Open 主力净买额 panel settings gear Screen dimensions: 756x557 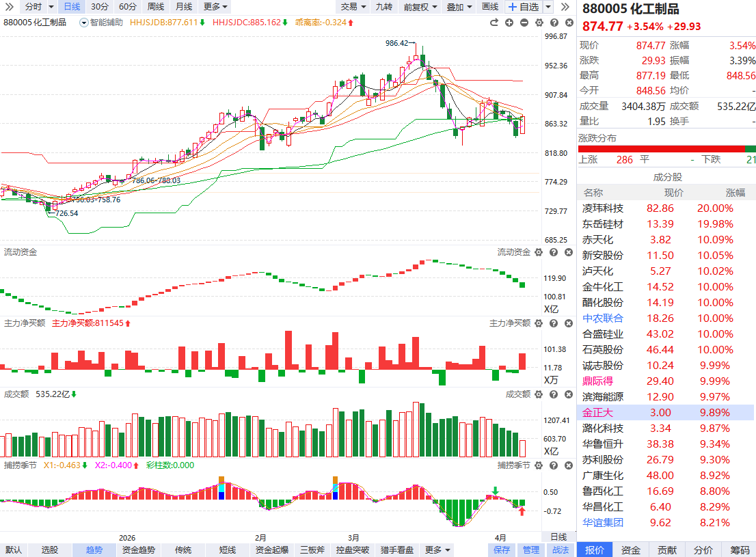click(539, 323)
